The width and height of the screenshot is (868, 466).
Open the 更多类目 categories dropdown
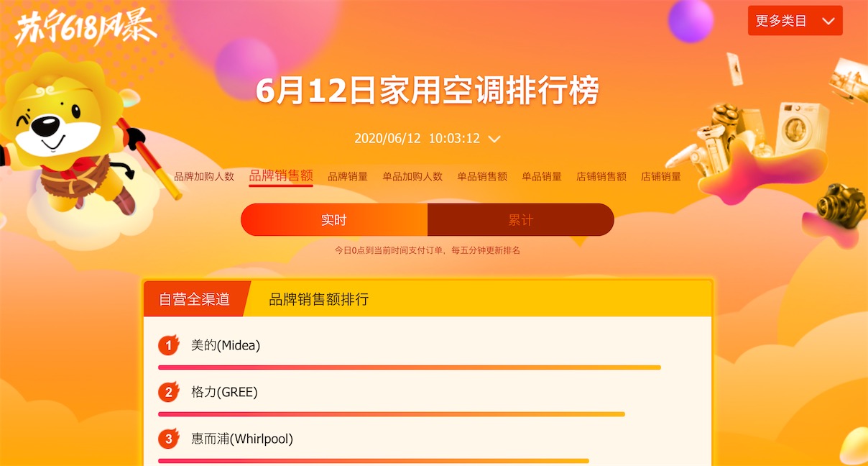(795, 20)
